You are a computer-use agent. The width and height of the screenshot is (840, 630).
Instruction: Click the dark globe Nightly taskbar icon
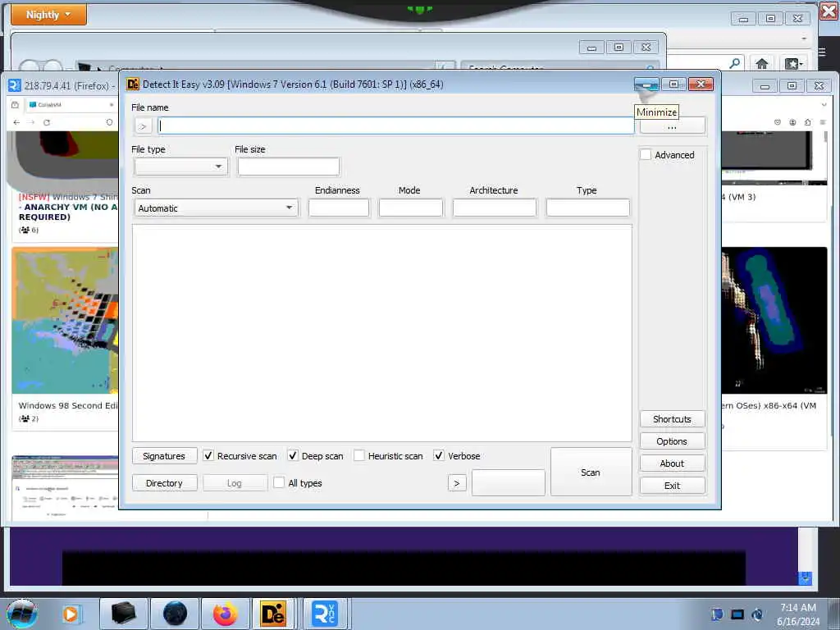pos(176,614)
